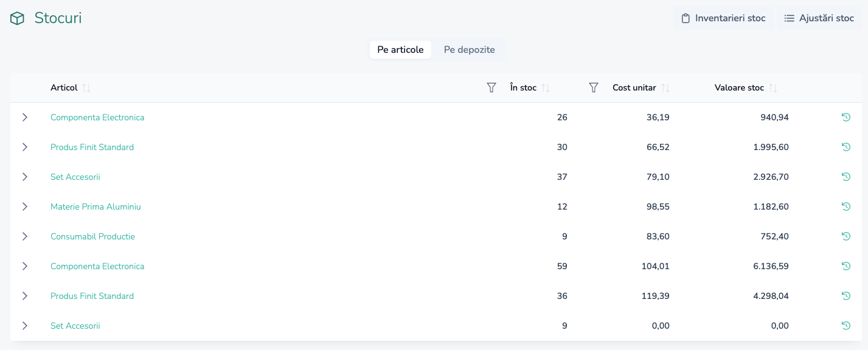Open the Articol column filter icon

pos(491,88)
